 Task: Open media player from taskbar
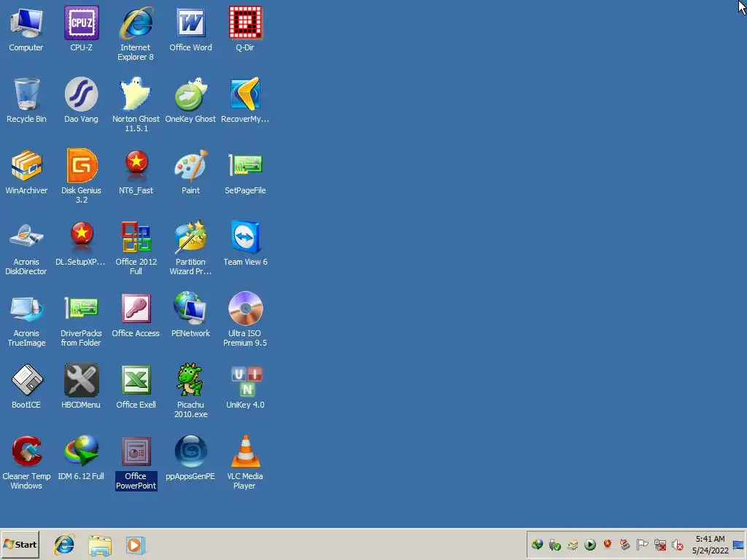coord(135,545)
